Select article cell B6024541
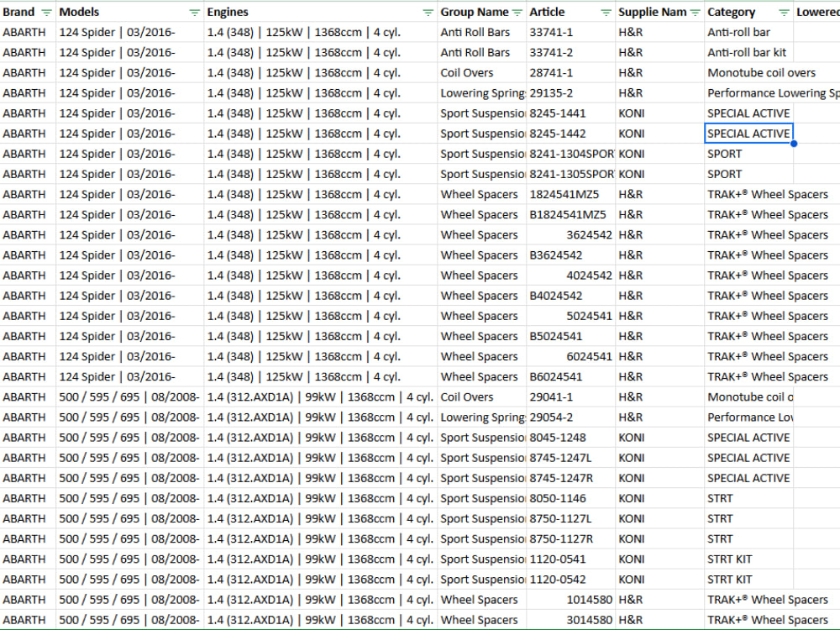Screen dimensions: 840x630 570,377
